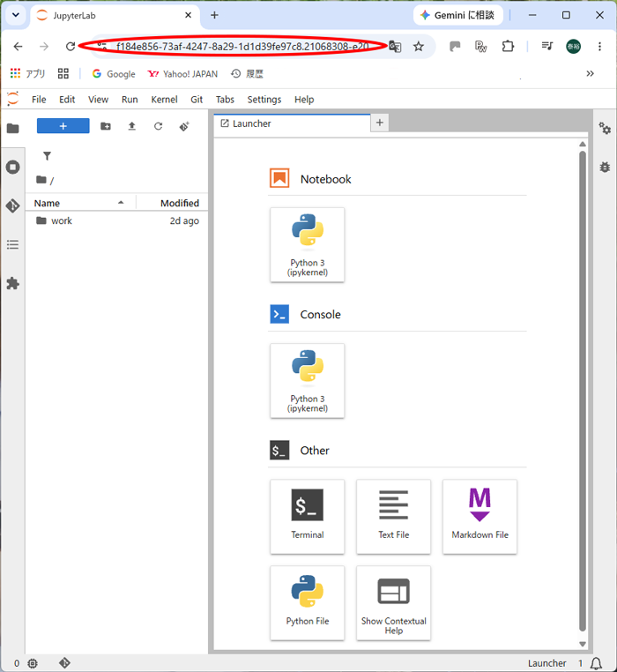Launch Python 3 notebook card
617x672 pixels.
click(x=308, y=244)
